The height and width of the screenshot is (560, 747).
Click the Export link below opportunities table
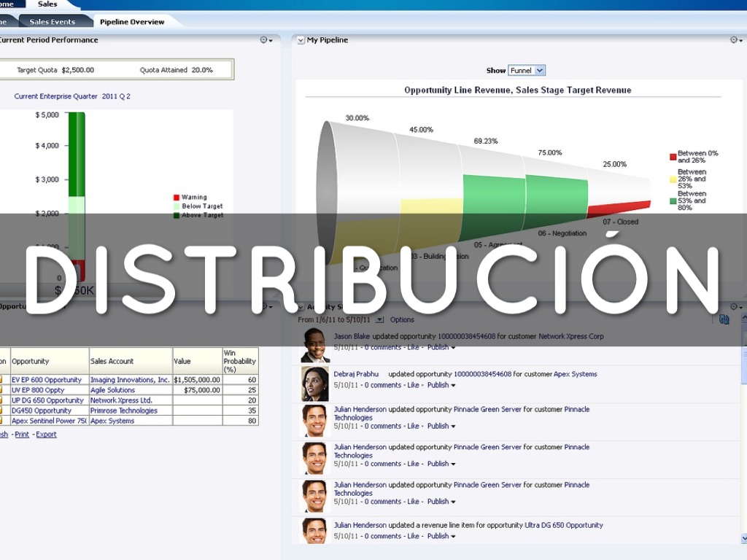(x=46, y=435)
